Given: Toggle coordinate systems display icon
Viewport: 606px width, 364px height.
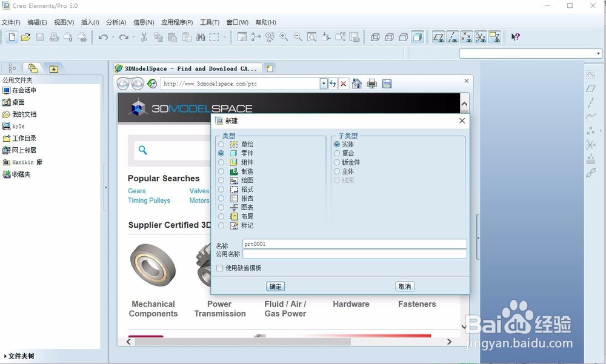Looking at the screenshot, I should (481, 37).
